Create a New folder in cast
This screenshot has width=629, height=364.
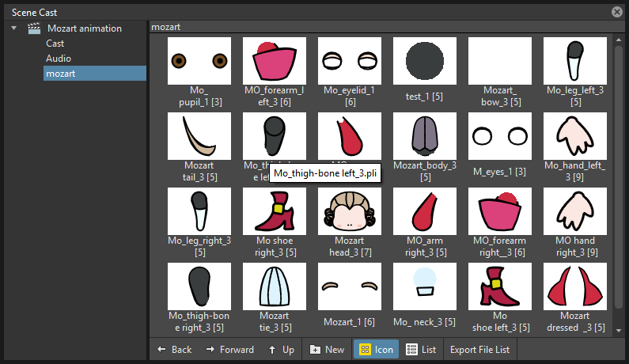coord(327,350)
